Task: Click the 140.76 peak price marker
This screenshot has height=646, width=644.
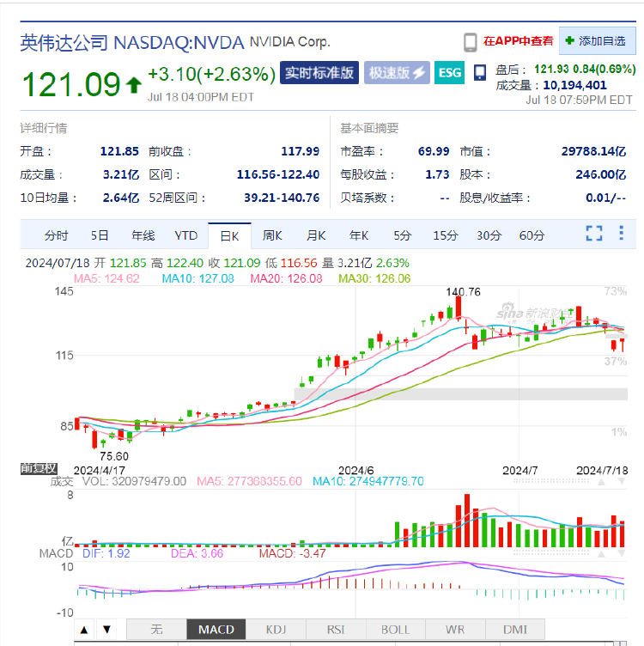Action: pos(463,292)
